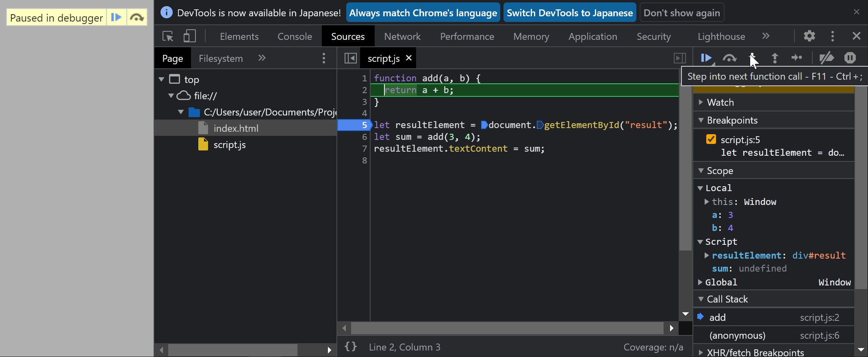Click Switch DevTools to Japanese button

coord(569,13)
